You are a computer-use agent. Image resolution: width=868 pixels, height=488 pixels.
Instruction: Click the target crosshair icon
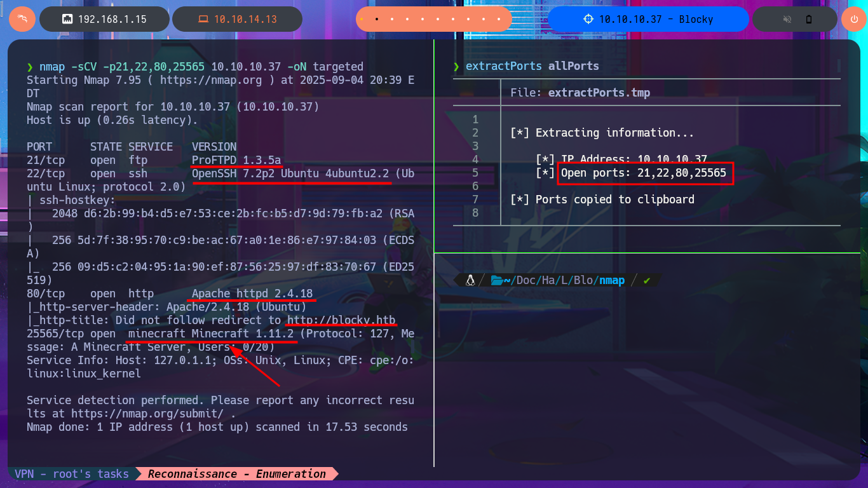tap(588, 19)
